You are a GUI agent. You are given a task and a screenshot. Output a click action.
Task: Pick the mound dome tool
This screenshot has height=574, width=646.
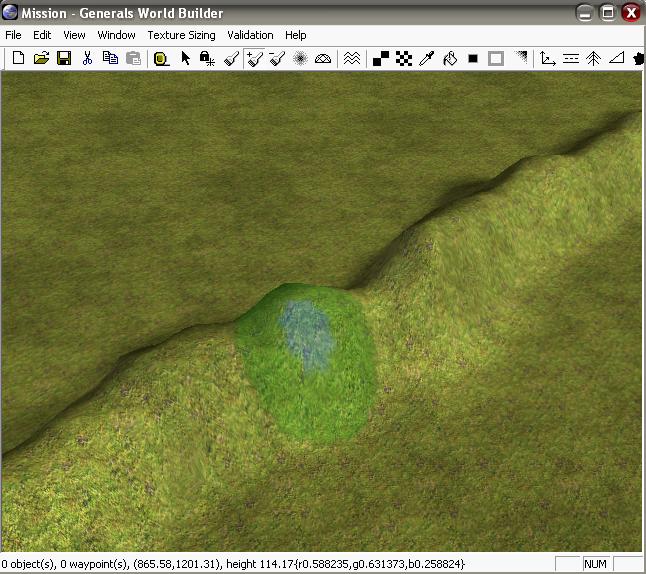coord(323,59)
